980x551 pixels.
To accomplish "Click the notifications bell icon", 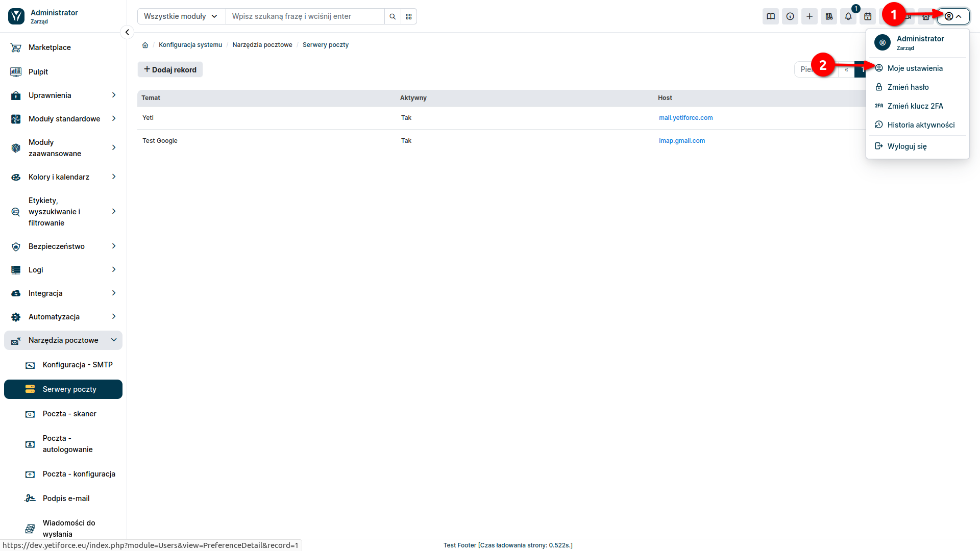I will point(848,16).
